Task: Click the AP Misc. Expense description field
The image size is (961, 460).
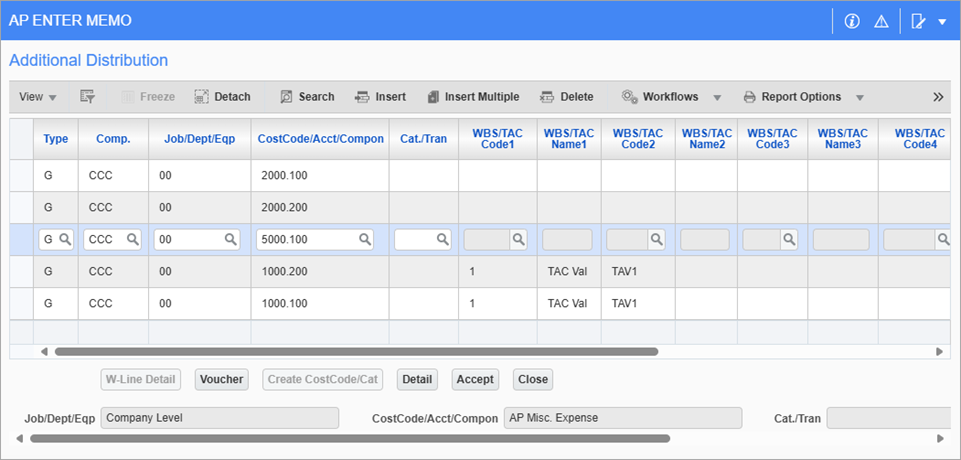Action: point(623,418)
